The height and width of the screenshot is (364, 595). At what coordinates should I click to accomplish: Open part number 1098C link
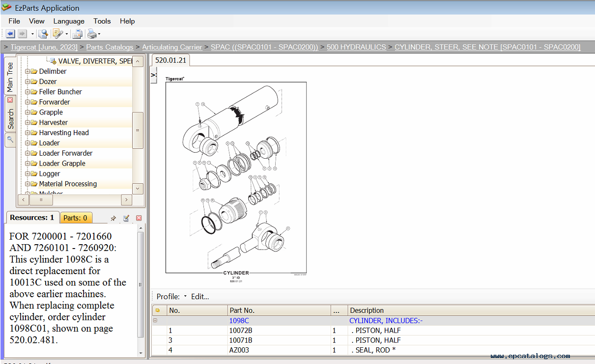coord(239,321)
